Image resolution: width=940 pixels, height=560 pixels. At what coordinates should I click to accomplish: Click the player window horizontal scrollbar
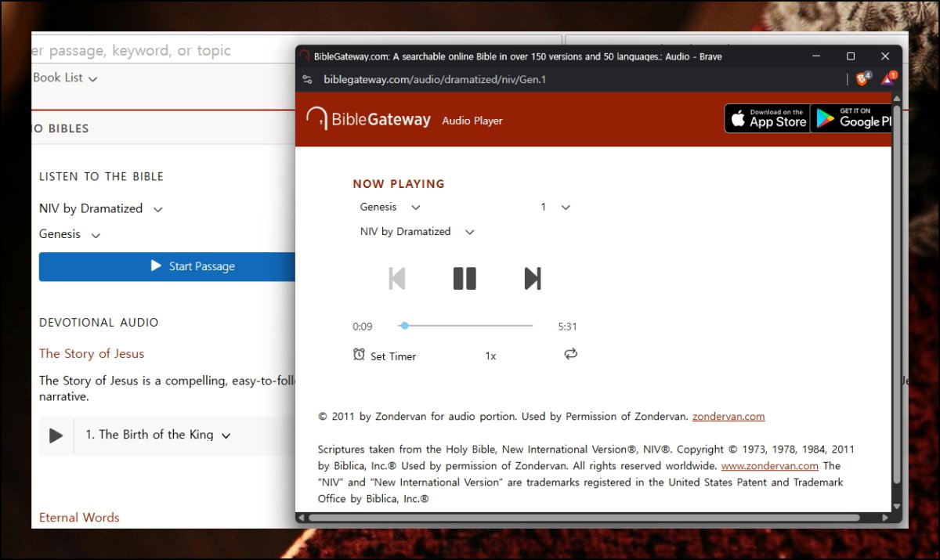coord(584,518)
